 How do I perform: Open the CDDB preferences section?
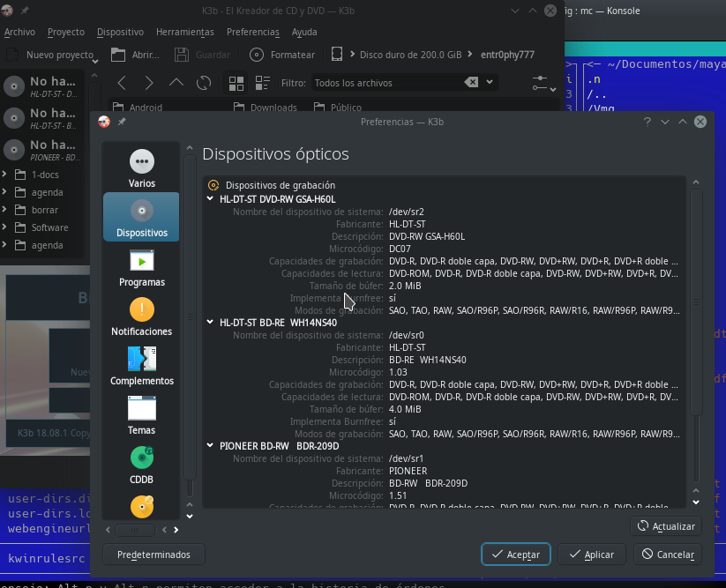pyautogui.click(x=142, y=465)
